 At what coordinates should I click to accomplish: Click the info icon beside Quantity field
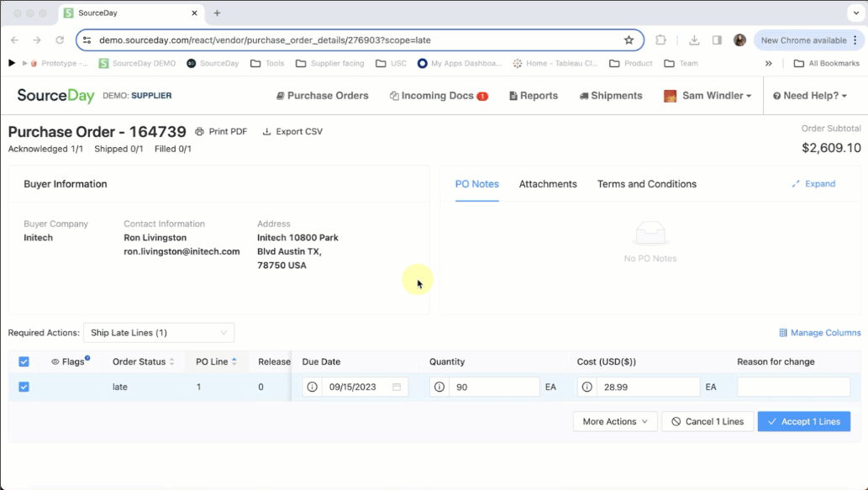pyautogui.click(x=439, y=387)
